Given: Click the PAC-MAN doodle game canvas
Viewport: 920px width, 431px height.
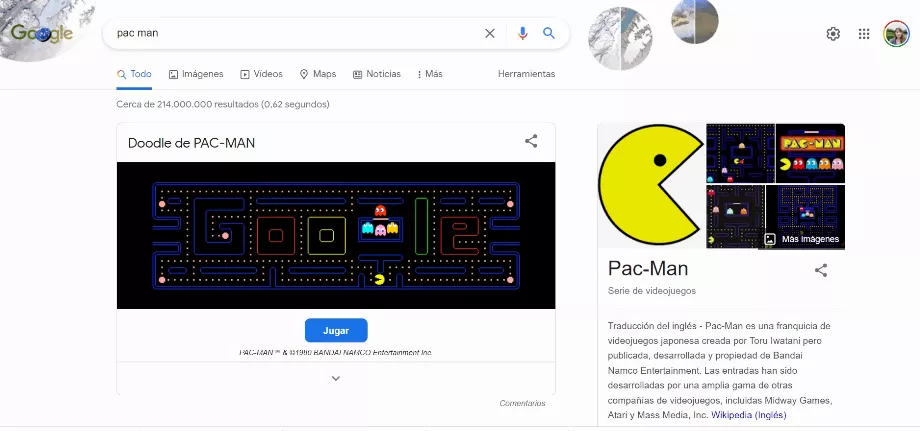Looking at the screenshot, I should (336, 235).
